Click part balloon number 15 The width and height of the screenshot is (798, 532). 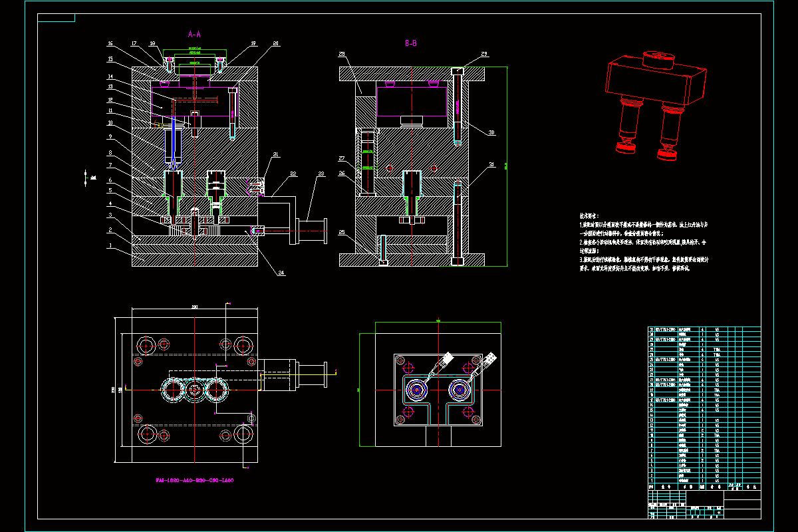tap(110, 59)
